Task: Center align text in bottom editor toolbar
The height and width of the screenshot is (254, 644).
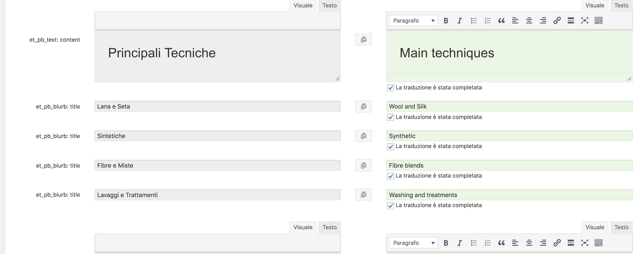Action: pos(529,243)
